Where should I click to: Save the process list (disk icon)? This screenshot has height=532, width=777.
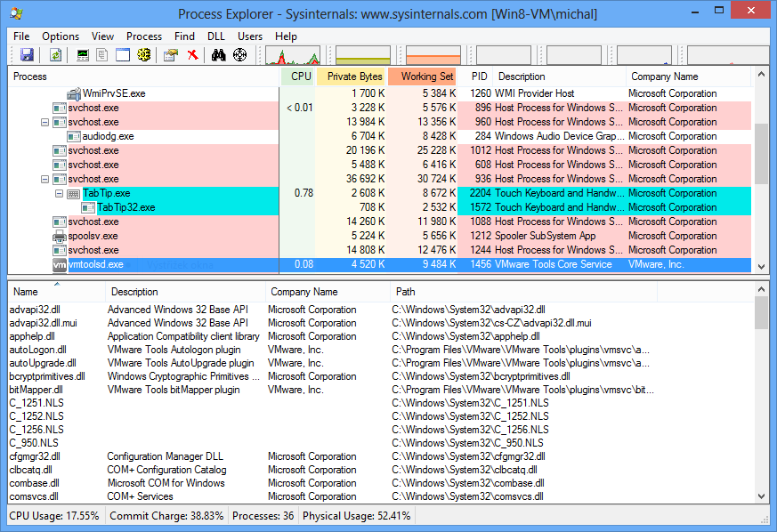27,54
